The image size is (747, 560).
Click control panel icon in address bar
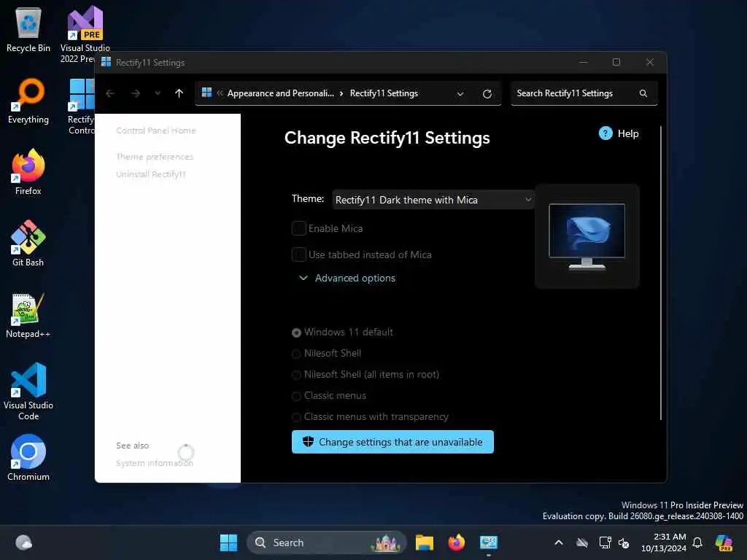pos(206,93)
